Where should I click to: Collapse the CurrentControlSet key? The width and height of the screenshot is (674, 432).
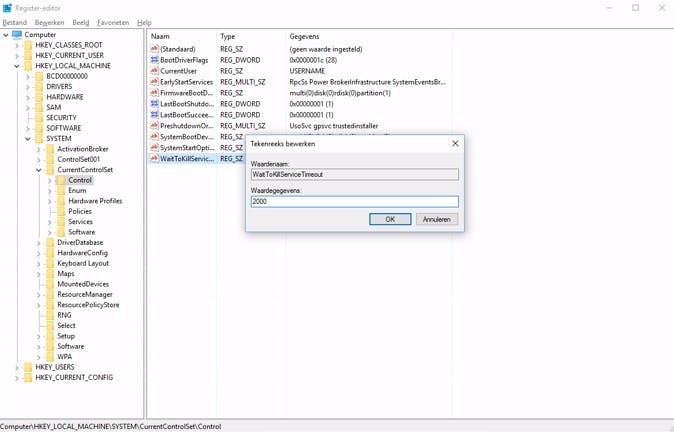click(39, 170)
